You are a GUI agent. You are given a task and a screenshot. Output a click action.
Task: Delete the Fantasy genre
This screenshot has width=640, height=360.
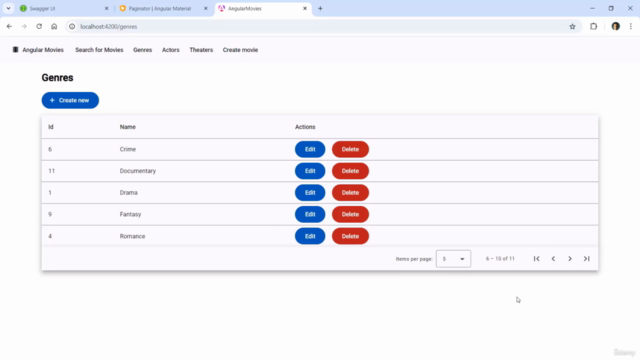pos(350,214)
